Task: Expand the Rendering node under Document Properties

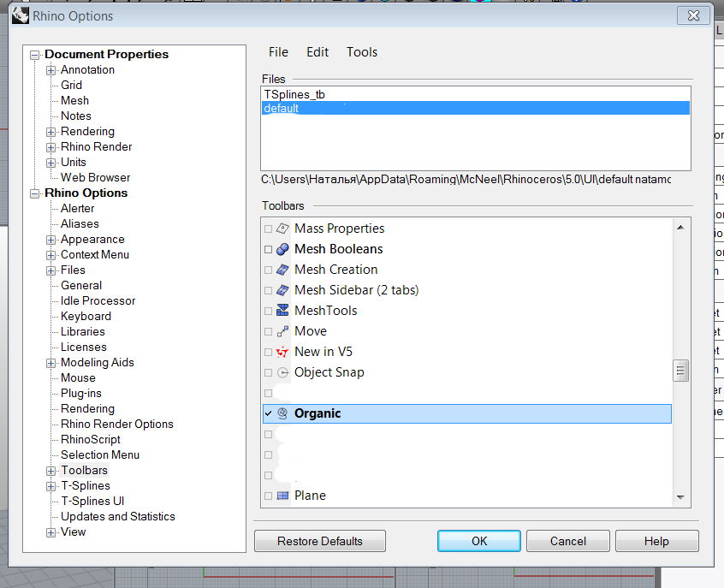Action: 50,132
